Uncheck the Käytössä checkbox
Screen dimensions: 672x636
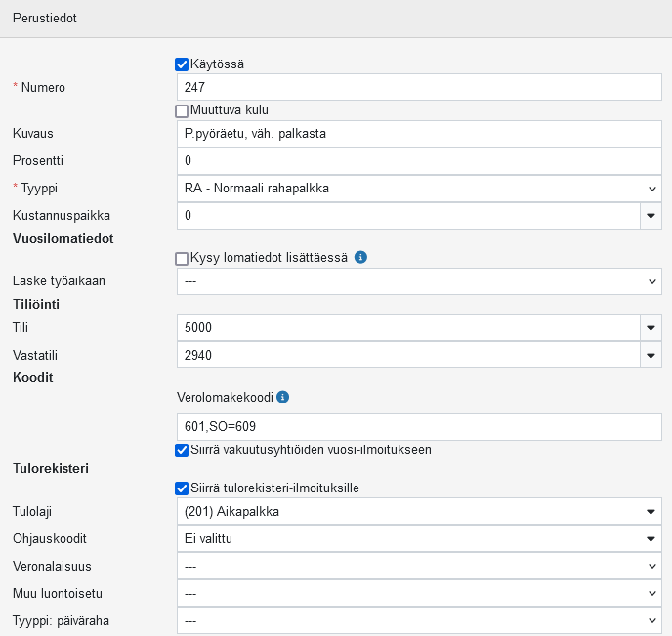(182, 64)
